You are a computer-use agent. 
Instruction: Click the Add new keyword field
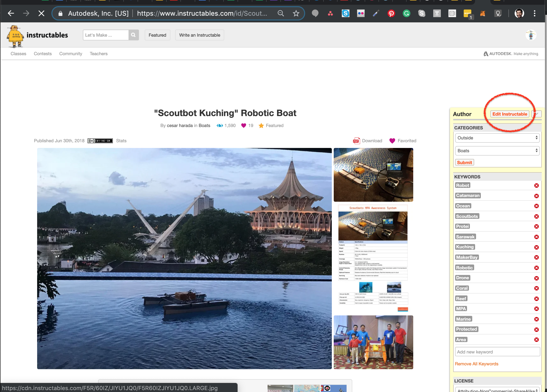tap(497, 352)
